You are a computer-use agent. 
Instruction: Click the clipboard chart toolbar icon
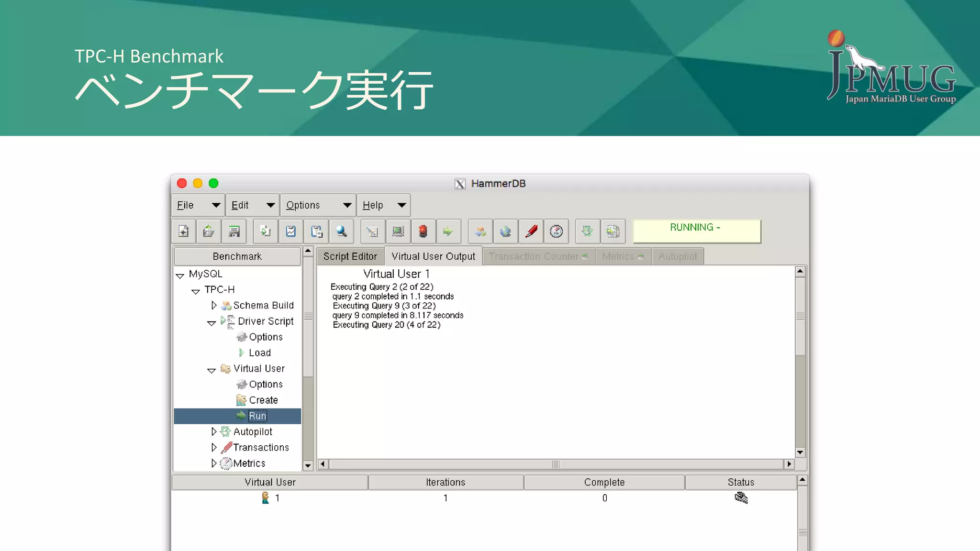(290, 231)
